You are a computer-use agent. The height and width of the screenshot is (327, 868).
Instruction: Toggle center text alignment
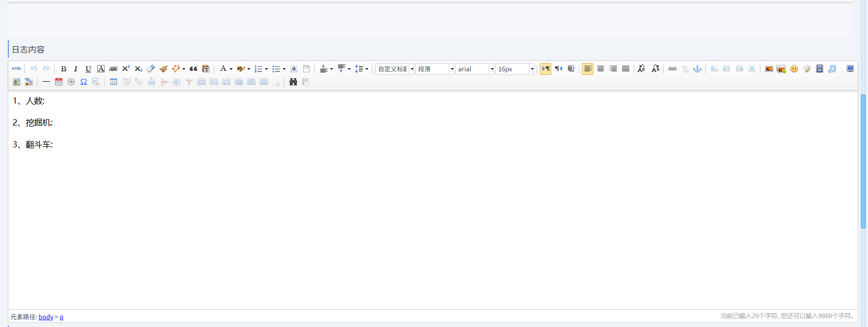click(601, 69)
